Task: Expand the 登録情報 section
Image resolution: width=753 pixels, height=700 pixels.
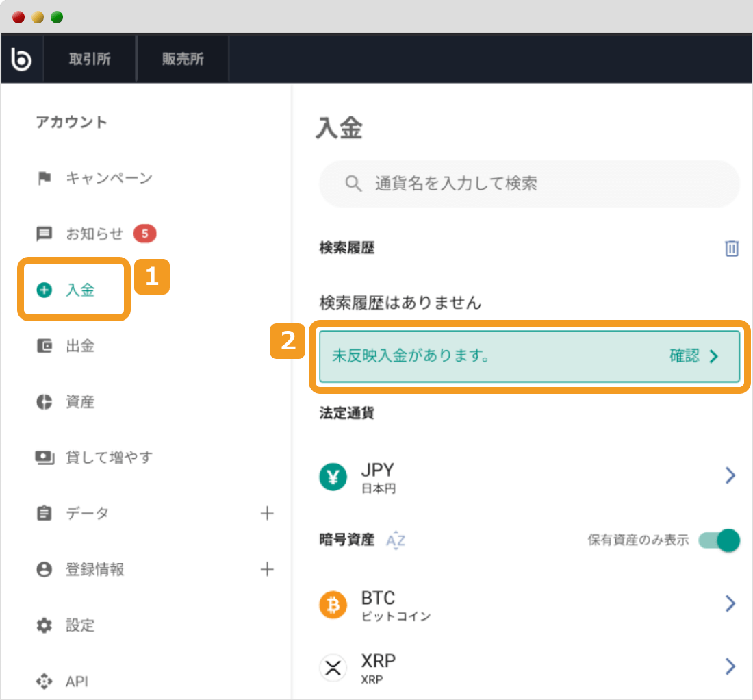Action: (x=267, y=569)
